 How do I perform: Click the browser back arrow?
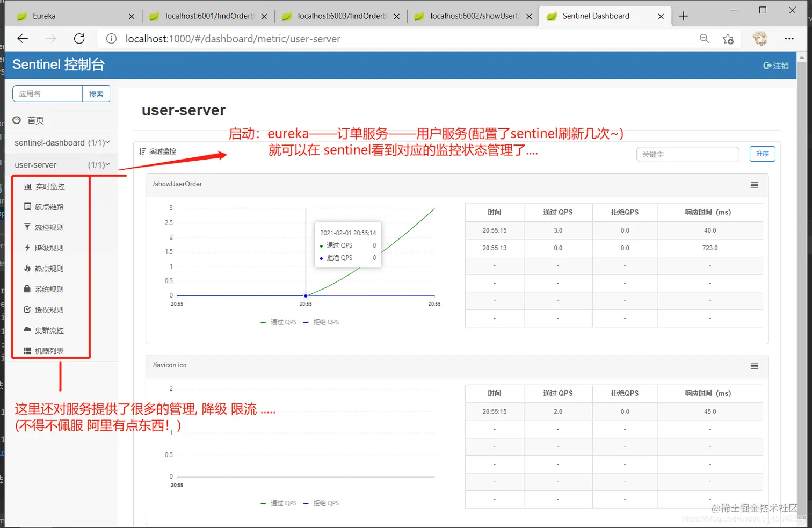point(23,38)
